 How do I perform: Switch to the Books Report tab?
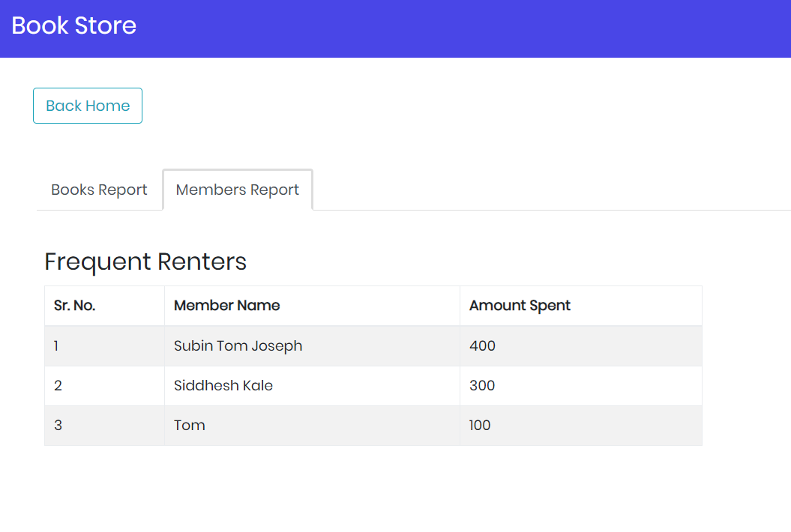click(99, 190)
